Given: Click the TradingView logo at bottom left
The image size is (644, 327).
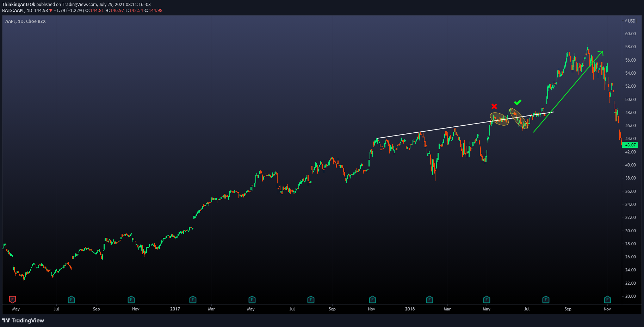Looking at the screenshot, I should coord(23,320).
